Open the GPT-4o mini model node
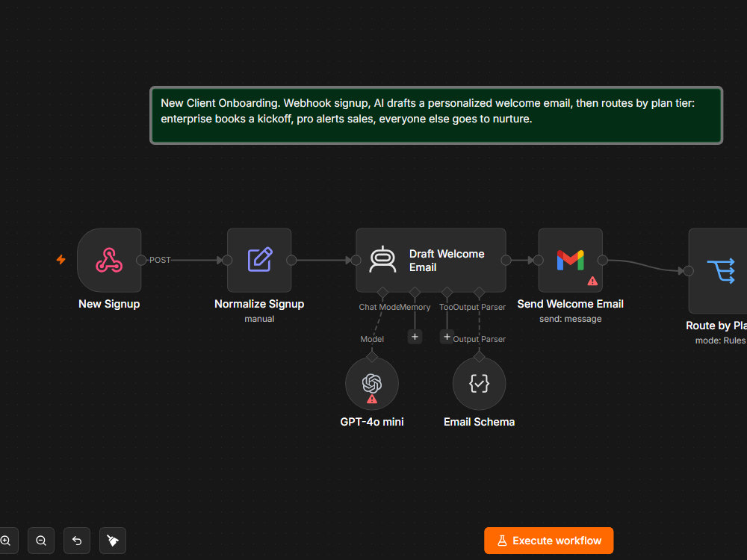747x560 pixels. 371,384
